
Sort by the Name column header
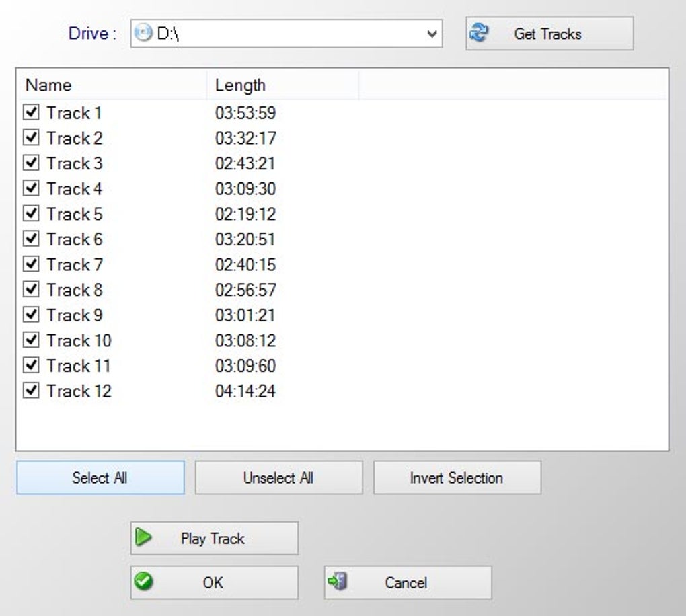(112, 85)
